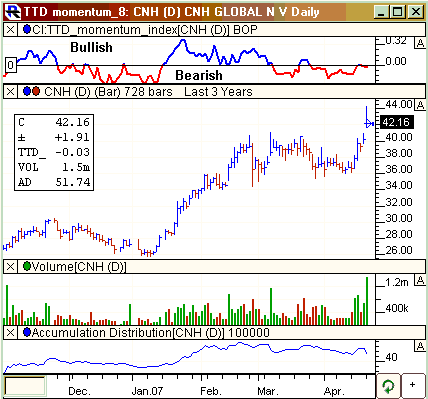Click the green refresh button
Screen dimensions: 428x399
coord(388,386)
